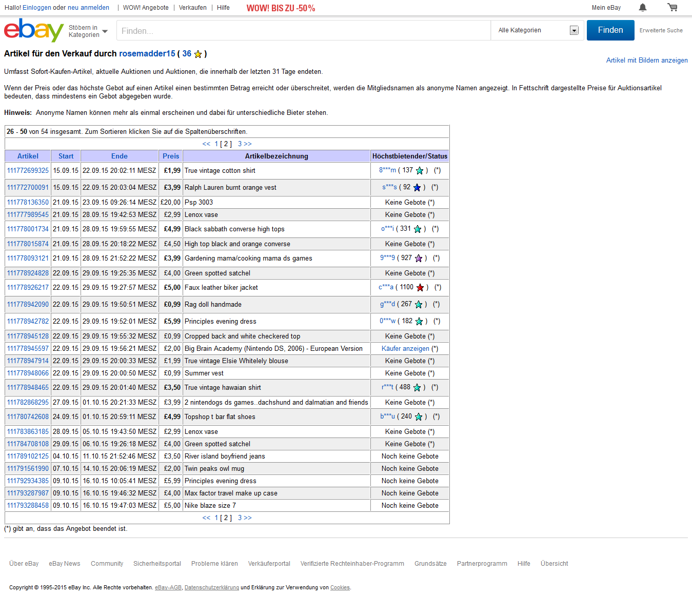Viewport: 692px width, 616px height.
Task: Open item number 111793288458 Nike blaze
Action: [28, 505]
